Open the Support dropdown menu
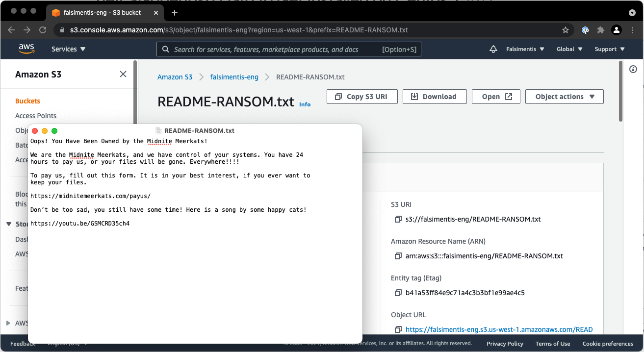 pos(610,49)
